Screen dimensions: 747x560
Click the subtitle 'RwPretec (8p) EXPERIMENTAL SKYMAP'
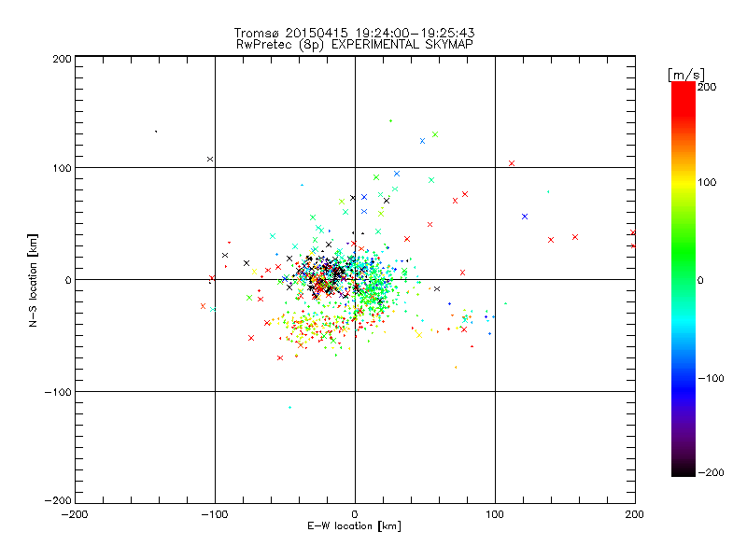click(355, 45)
